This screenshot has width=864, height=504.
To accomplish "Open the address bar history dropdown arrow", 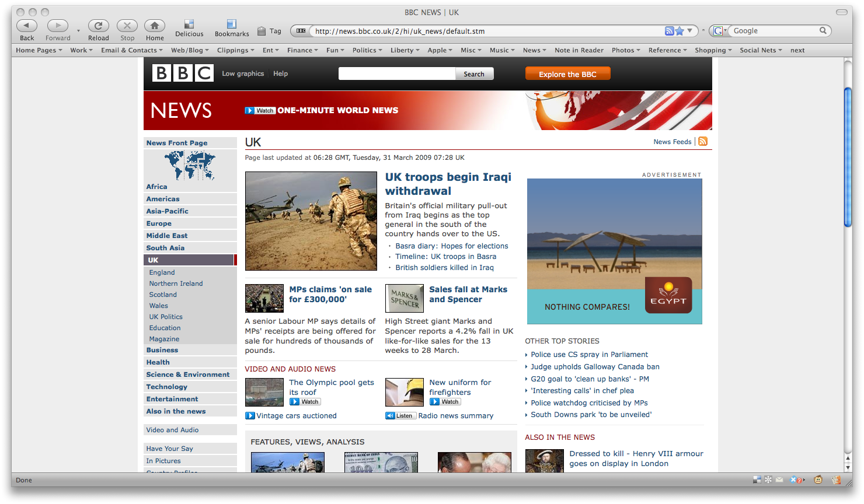I will pyautogui.click(x=689, y=31).
